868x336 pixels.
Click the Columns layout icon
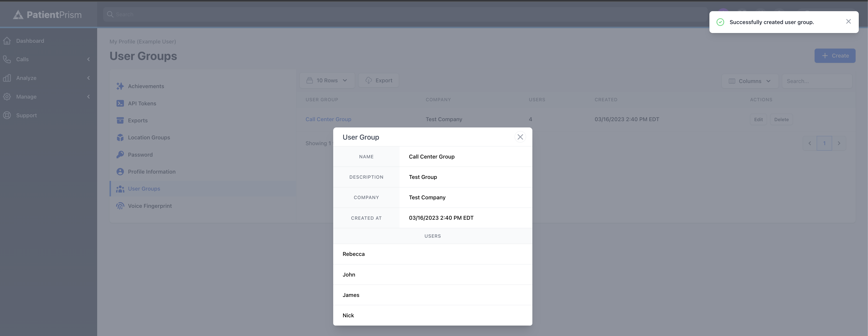pyautogui.click(x=732, y=81)
